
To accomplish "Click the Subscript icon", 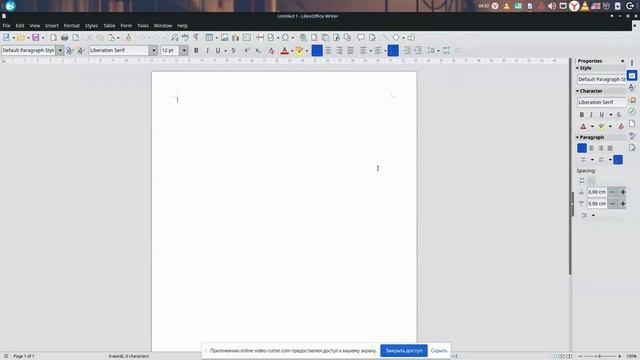I will pyautogui.click(x=258, y=51).
